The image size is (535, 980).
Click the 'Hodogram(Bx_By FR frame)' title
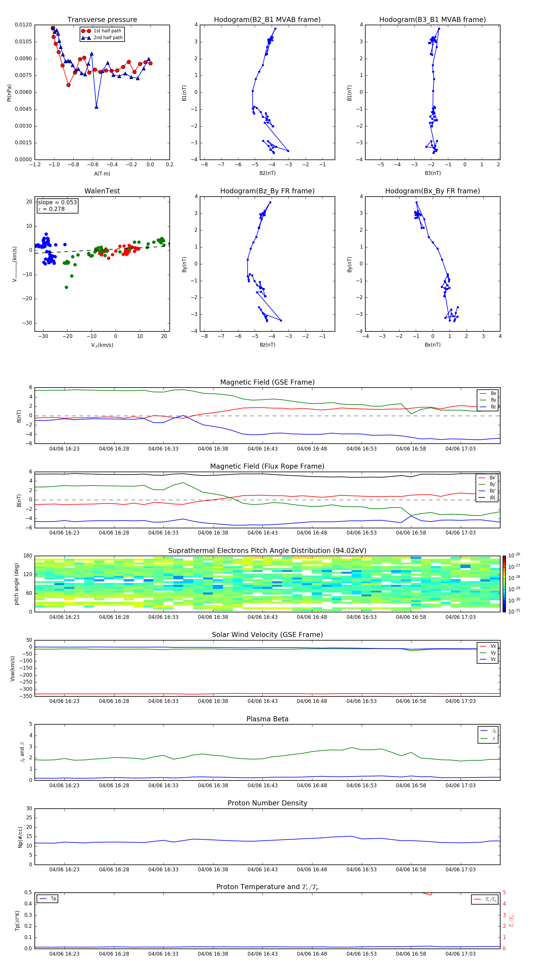pos(432,191)
